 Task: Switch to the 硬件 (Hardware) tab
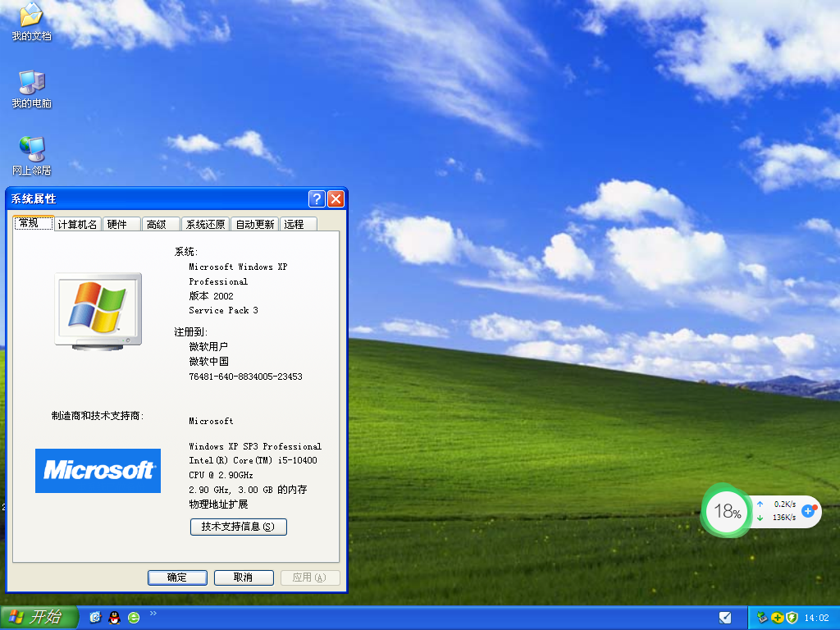click(x=120, y=223)
